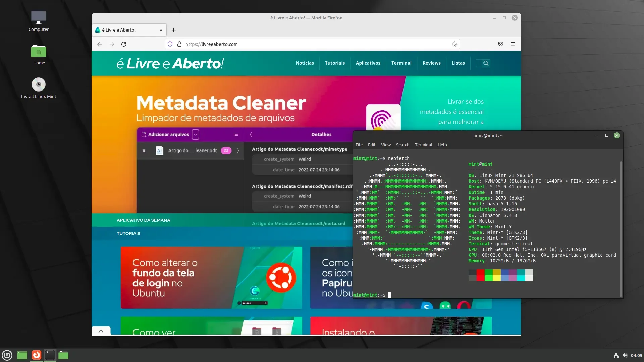Viewport: 644px width, 362px height.
Task: Click the website search magnifier icon
Action: point(486,63)
